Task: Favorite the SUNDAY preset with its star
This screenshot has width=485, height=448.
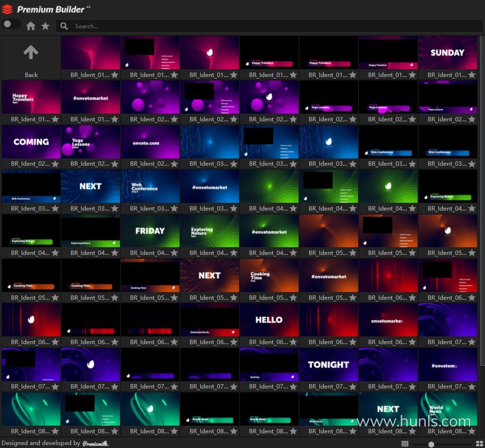Action: tap(472, 75)
